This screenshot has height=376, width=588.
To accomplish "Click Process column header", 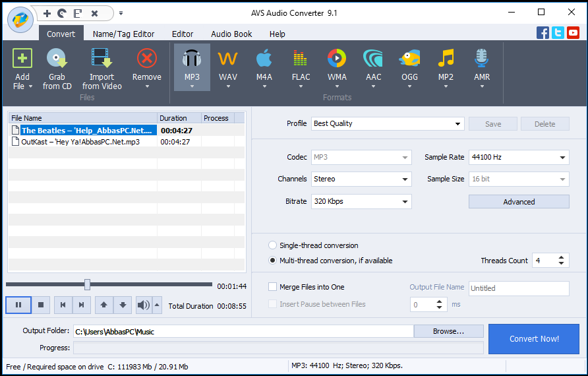I will tap(218, 118).
